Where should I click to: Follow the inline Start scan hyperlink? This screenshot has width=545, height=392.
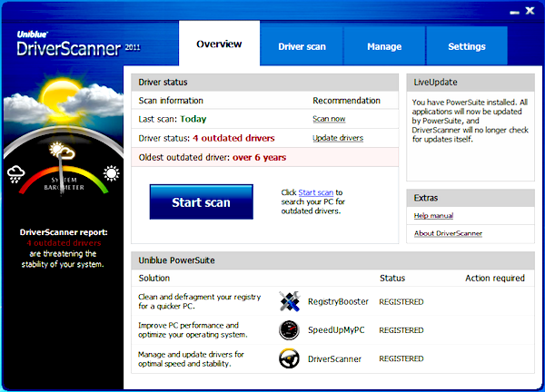pos(315,192)
